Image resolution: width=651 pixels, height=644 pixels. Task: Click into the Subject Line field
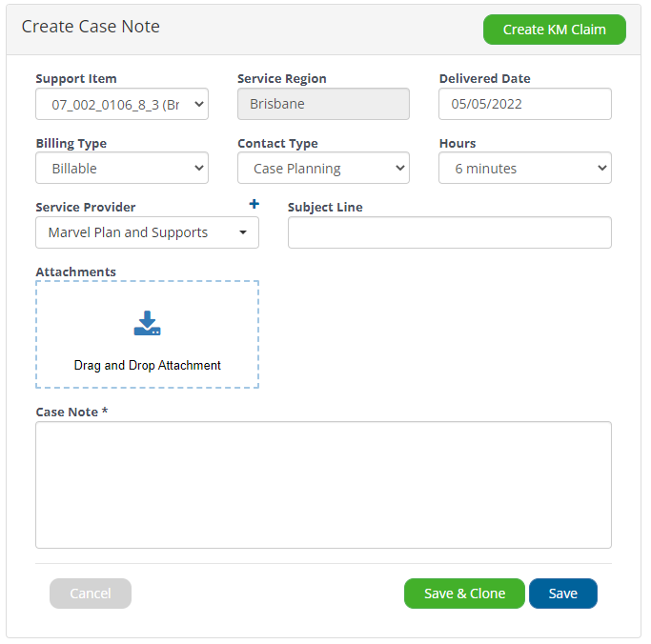tap(450, 232)
